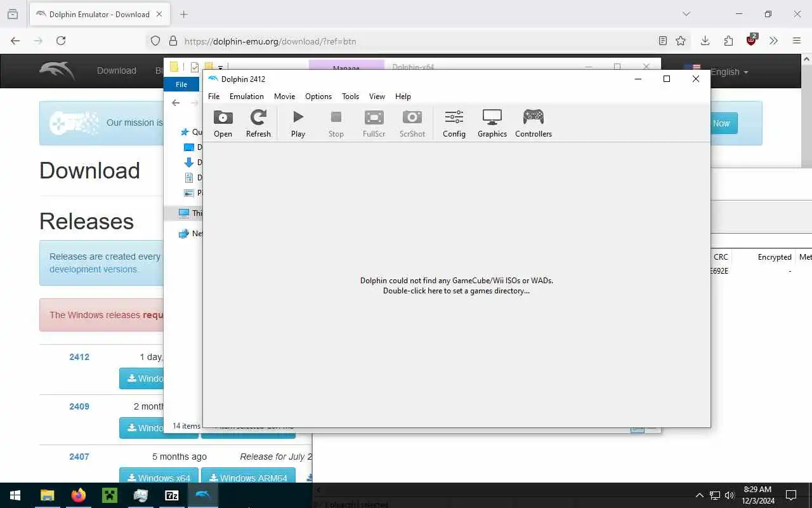
Task: Open 7-Zip from the taskbar
Action: [x=171, y=495]
